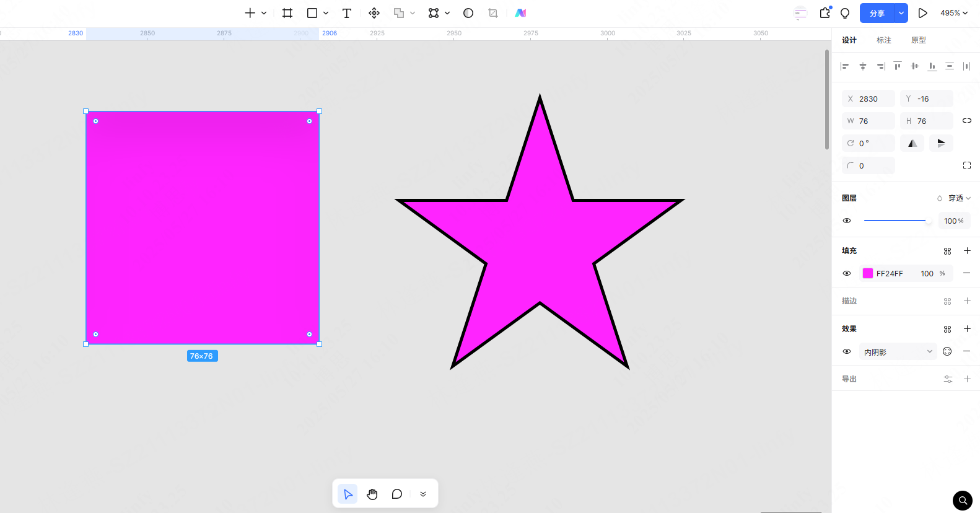Open the 495% zoom dropdown

coord(954,13)
